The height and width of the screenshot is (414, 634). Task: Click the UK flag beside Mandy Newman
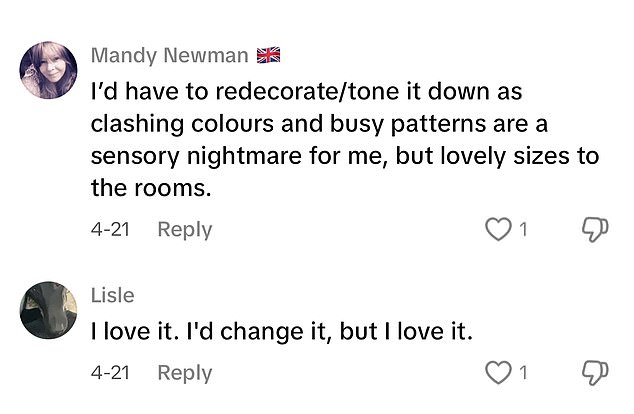(x=269, y=54)
